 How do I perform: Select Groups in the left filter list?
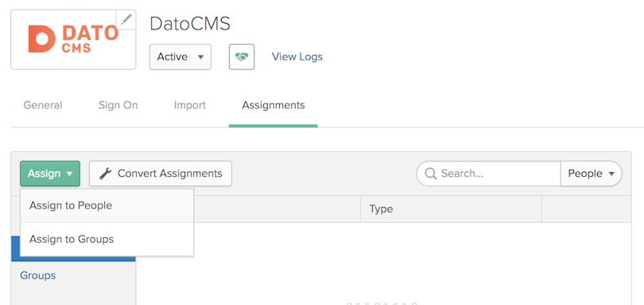coord(38,276)
